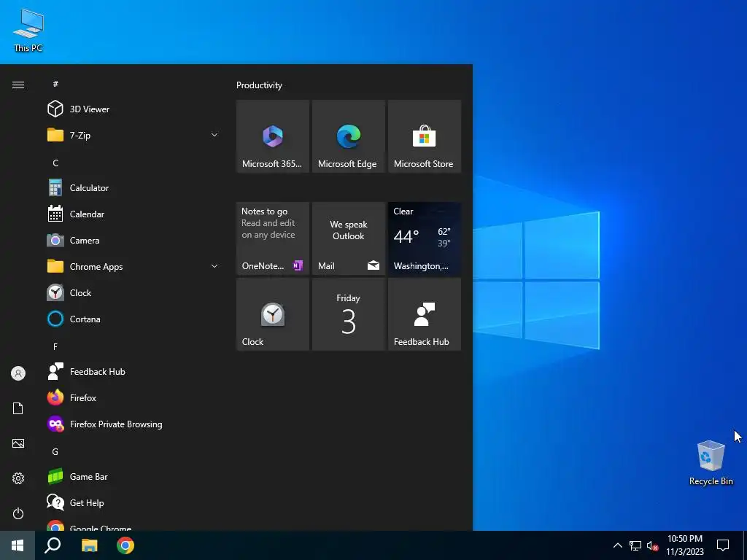This screenshot has width=747, height=560.
Task: Open Calendar from the app list
Action: tap(133, 214)
